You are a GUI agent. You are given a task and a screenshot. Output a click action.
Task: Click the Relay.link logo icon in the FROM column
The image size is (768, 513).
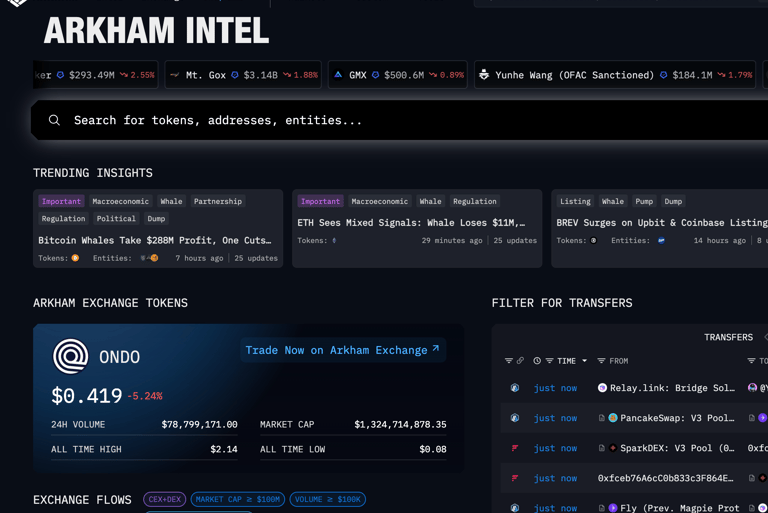602,388
